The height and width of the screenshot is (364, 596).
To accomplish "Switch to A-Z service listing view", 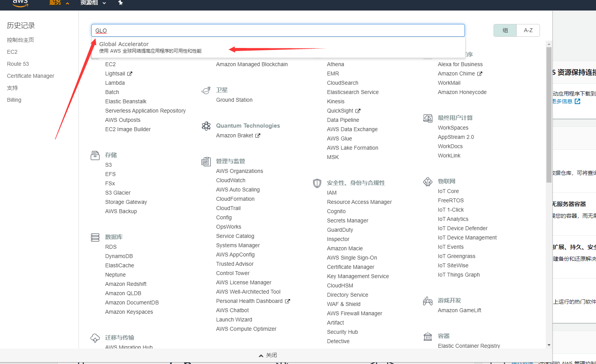I will [528, 31].
